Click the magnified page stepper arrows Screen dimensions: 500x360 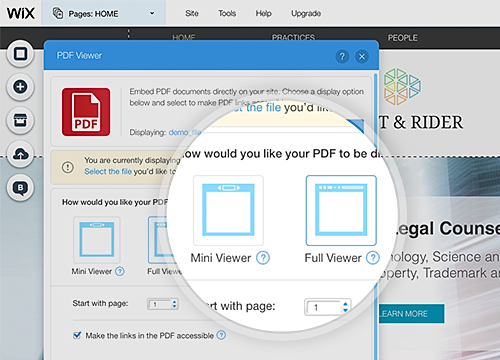click(346, 307)
